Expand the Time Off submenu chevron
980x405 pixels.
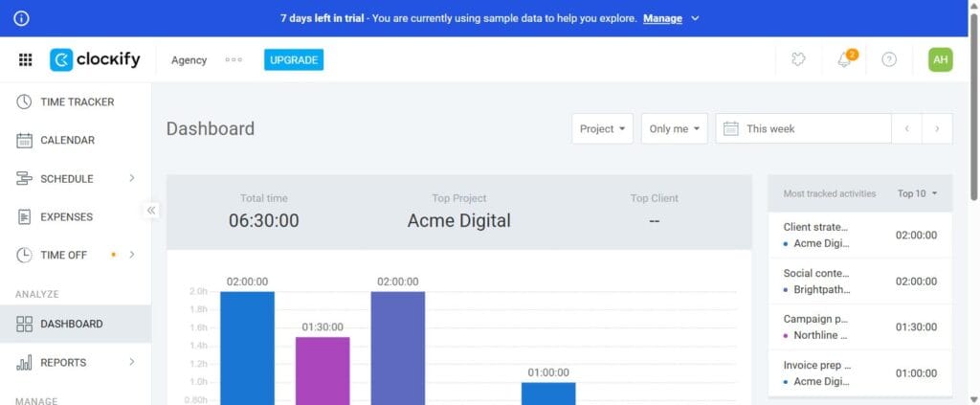132,255
